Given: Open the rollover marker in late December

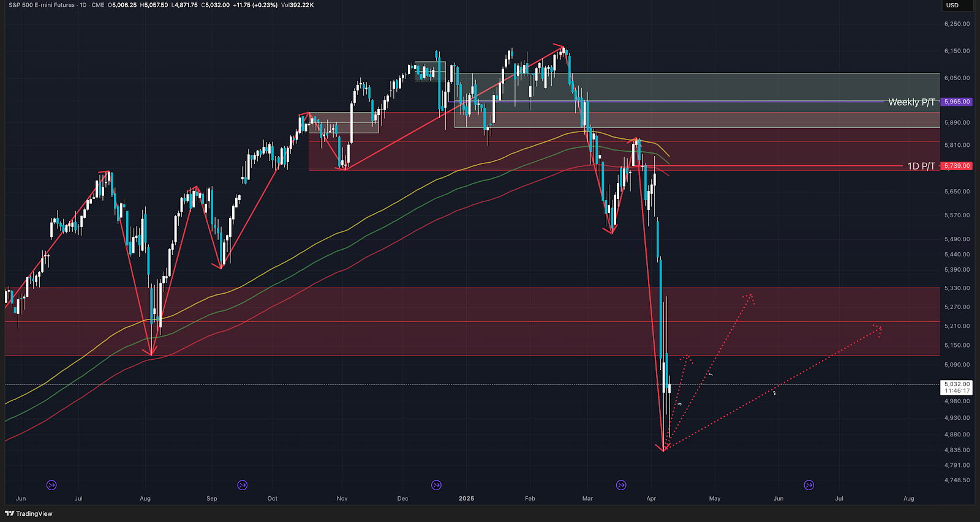Looking at the screenshot, I should 436,485.
